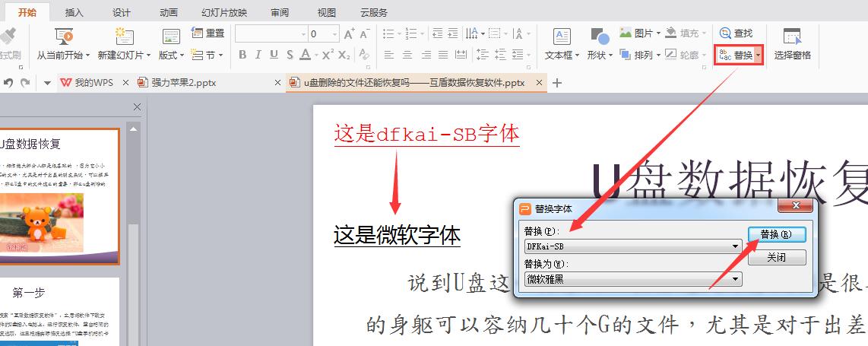Insert Text Box (文本框) icon
This screenshot has height=346, width=868.
[x=562, y=37]
